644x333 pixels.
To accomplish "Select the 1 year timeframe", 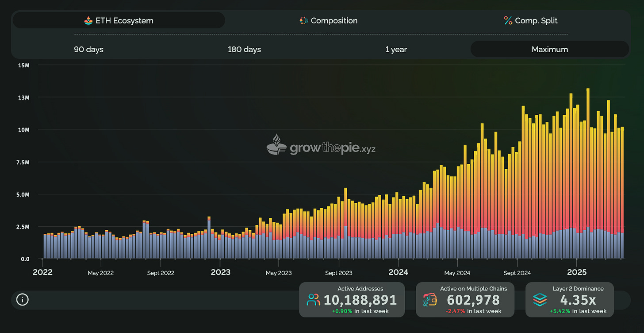I will (396, 49).
